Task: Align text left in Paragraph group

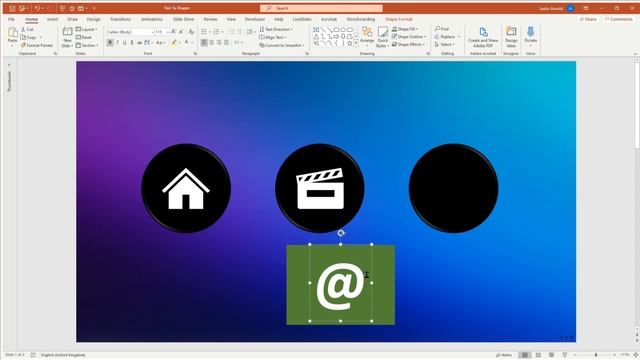Action: point(204,42)
